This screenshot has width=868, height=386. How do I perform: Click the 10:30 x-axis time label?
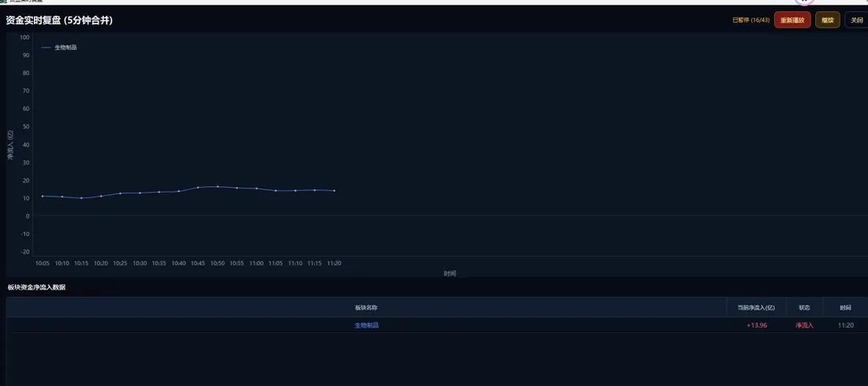coord(140,264)
